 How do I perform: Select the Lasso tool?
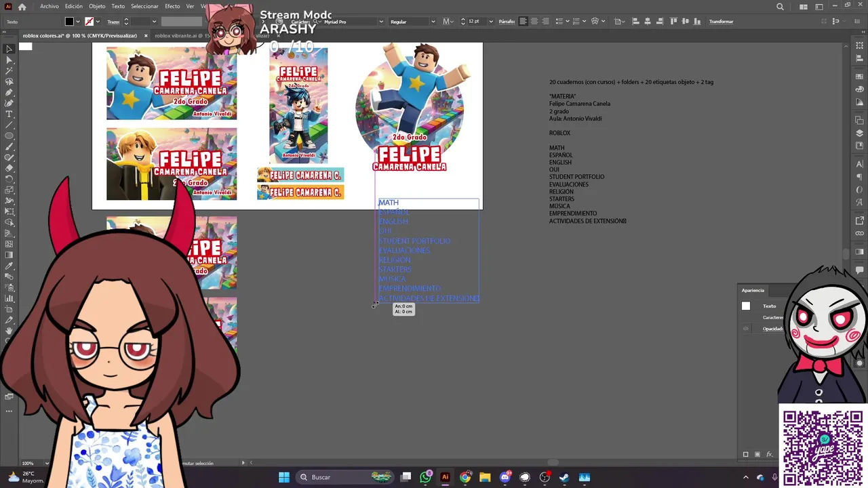tap(9, 81)
